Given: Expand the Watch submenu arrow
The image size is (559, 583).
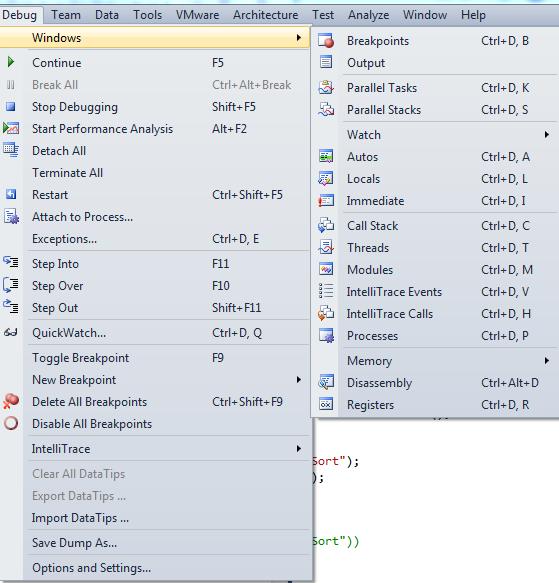Looking at the screenshot, I should (547, 134).
